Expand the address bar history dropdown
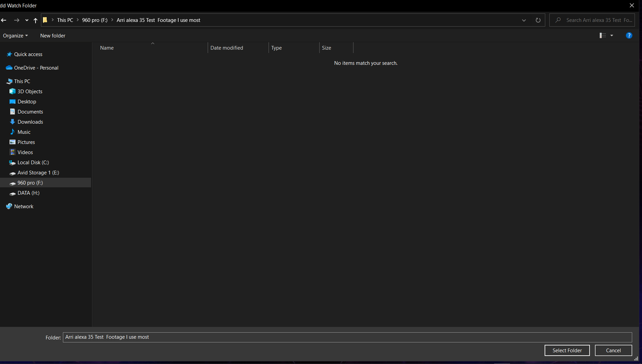The height and width of the screenshot is (364, 642). click(524, 21)
